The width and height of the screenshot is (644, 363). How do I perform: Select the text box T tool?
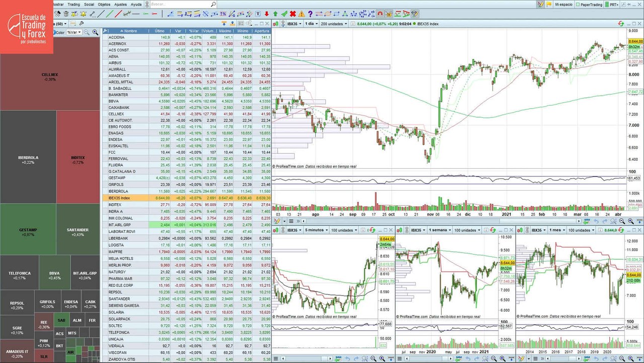pos(258,14)
